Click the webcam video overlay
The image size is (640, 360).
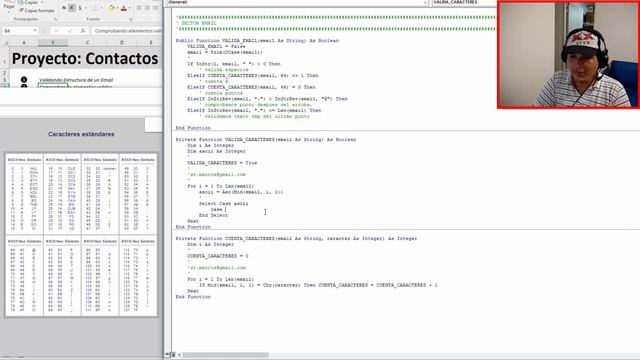[568, 54]
